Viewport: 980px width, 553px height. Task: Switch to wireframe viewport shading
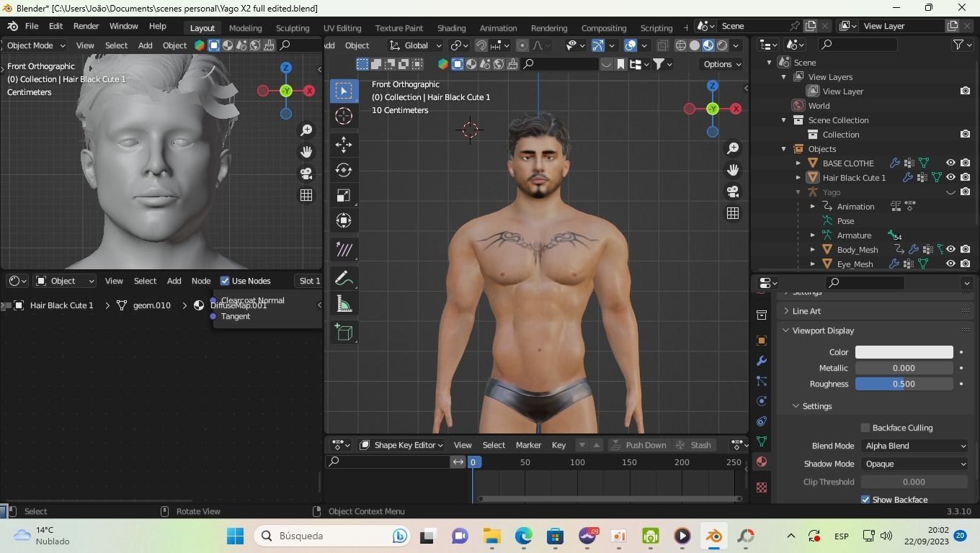(681, 45)
